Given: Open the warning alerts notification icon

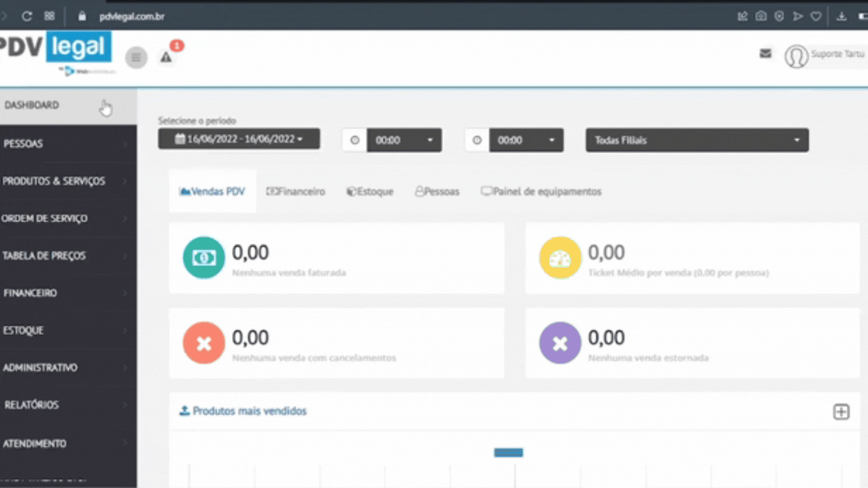Looking at the screenshot, I should tap(166, 57).
